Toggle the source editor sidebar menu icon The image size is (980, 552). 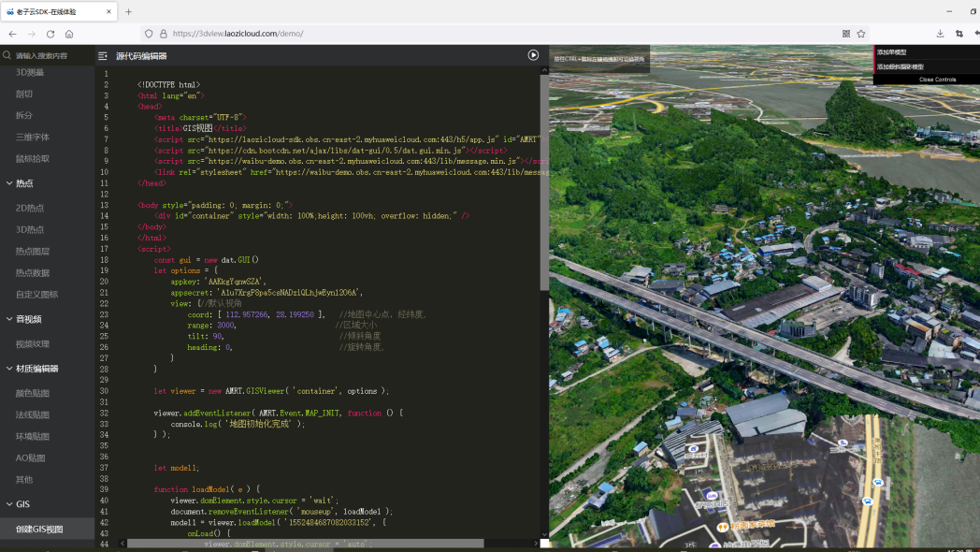click(x=103, y=56)
